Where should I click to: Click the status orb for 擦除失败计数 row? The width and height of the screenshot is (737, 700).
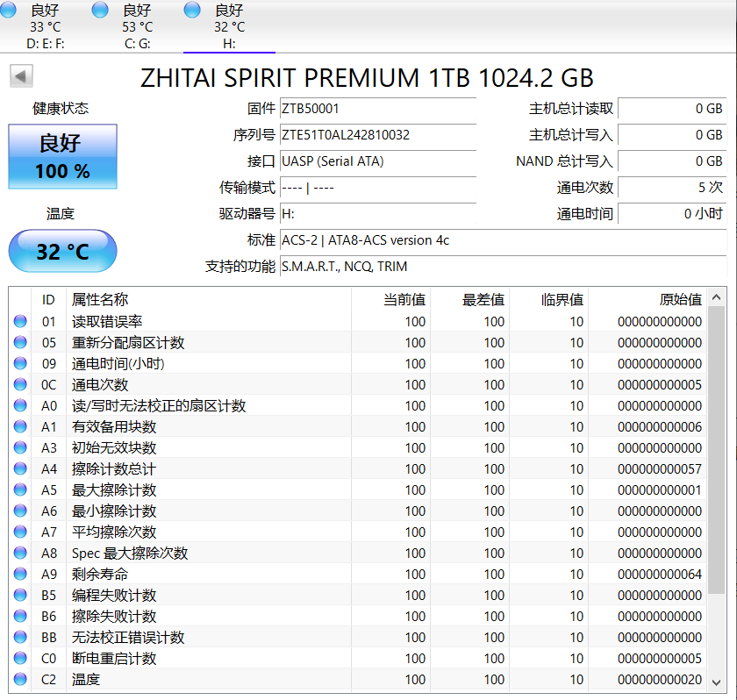(x=20, y=616)
